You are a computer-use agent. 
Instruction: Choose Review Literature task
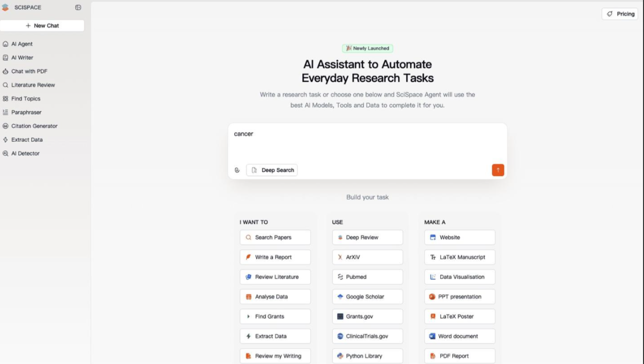(x=275, y=277)
